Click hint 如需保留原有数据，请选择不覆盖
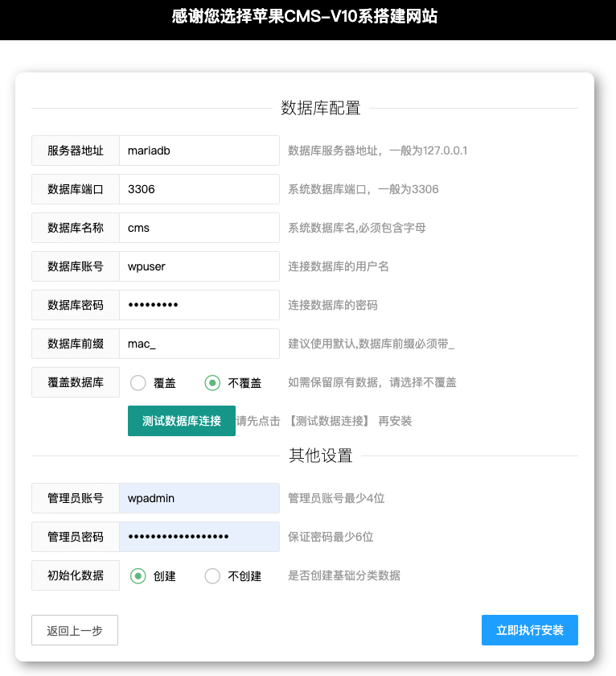 (x=372, y=382)
